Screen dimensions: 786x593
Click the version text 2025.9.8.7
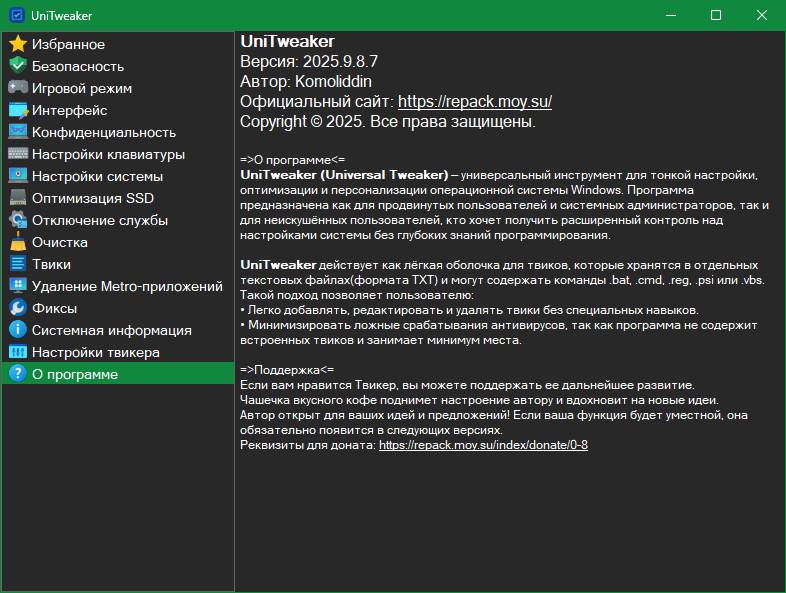pyautogui.click(x=340, y=61)
